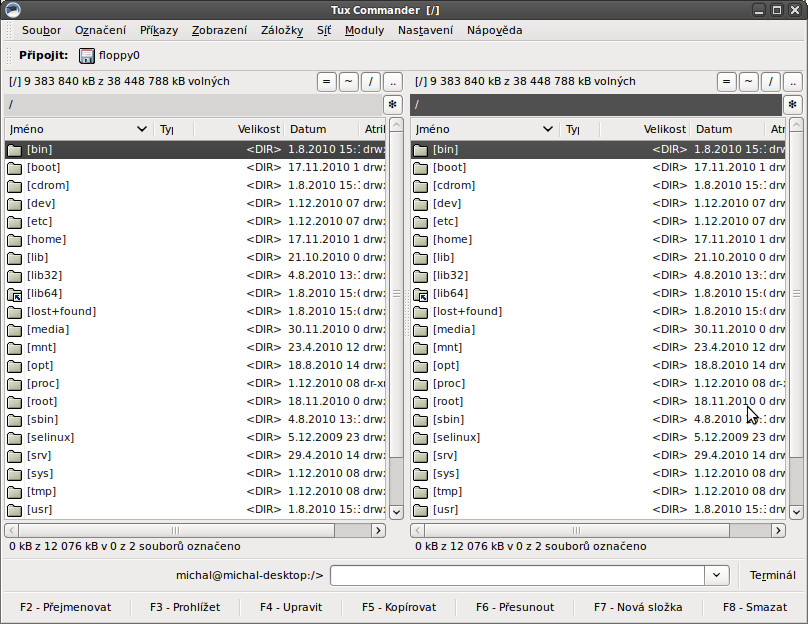Click the lib64 symlink icon in right panel
The width and height of the screenshot is (808, 624).
(x=420, y=294)
